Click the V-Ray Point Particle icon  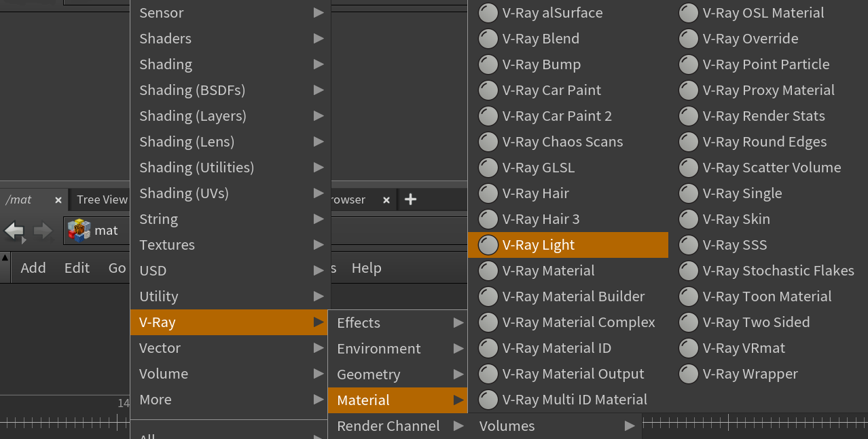click(689, 64)
